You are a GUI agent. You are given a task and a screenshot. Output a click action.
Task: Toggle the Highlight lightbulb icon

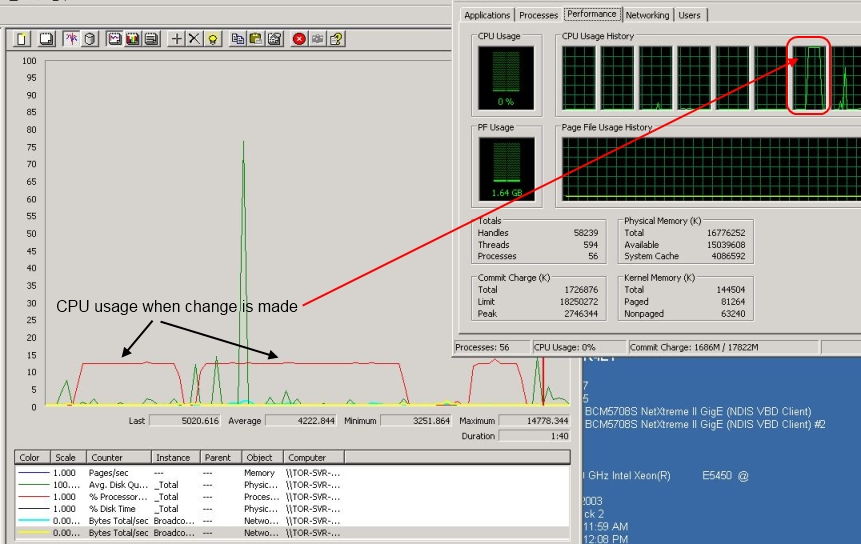tap(213, 39)
